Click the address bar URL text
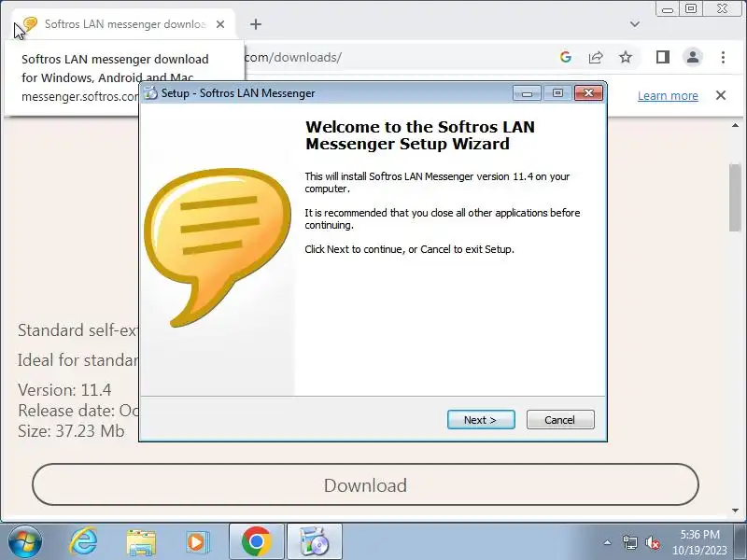 point(293,57)
